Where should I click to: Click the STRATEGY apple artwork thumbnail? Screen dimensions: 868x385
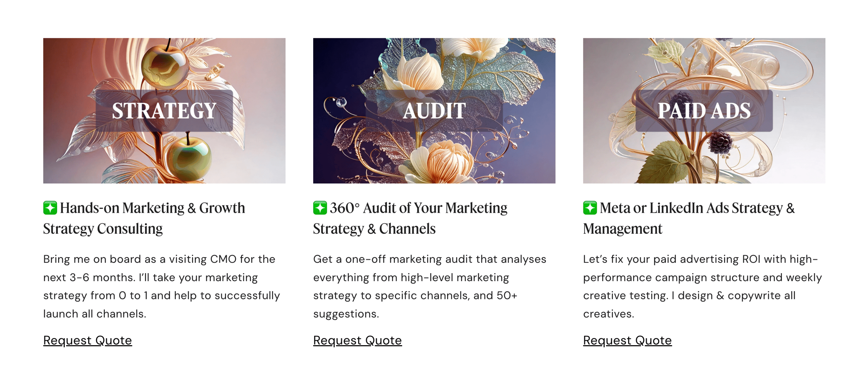pyautogui.click(x=164, y=111)
